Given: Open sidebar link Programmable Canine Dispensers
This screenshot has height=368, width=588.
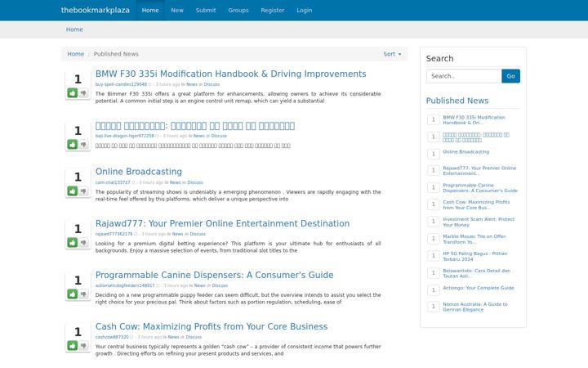Looking at the screenshot, I should click(x=480, y=188).
